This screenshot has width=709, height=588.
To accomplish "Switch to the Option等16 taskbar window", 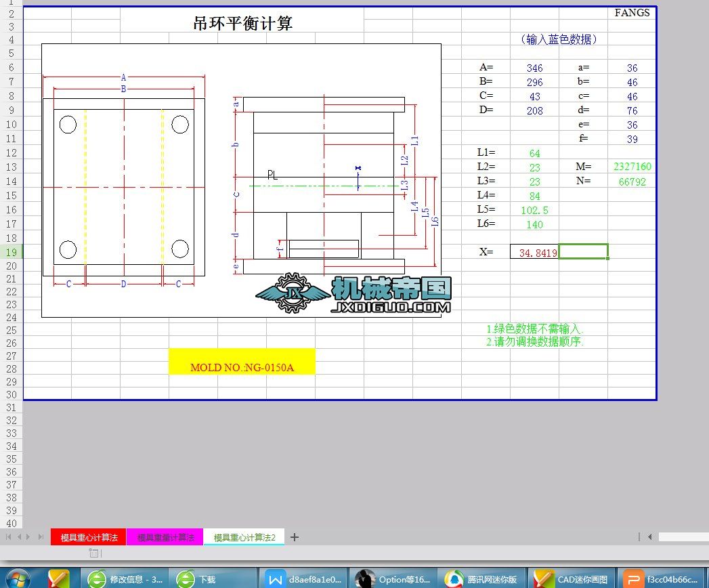I will tap(393, 579).
